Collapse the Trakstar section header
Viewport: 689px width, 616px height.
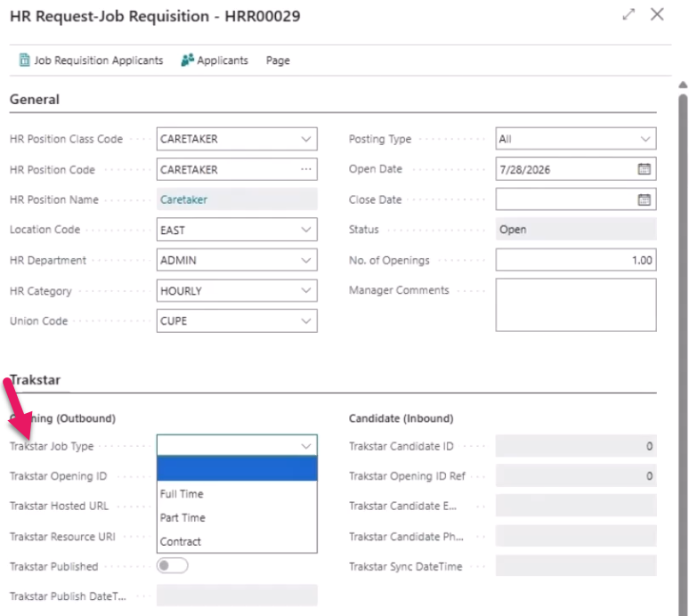point(35,379)
